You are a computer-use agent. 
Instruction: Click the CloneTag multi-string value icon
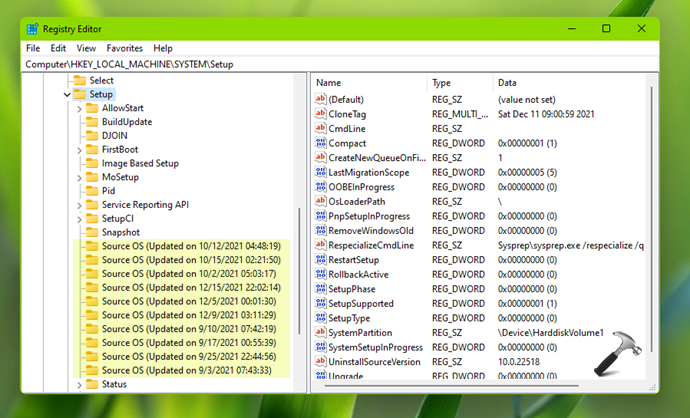click(x=321, y=114)
